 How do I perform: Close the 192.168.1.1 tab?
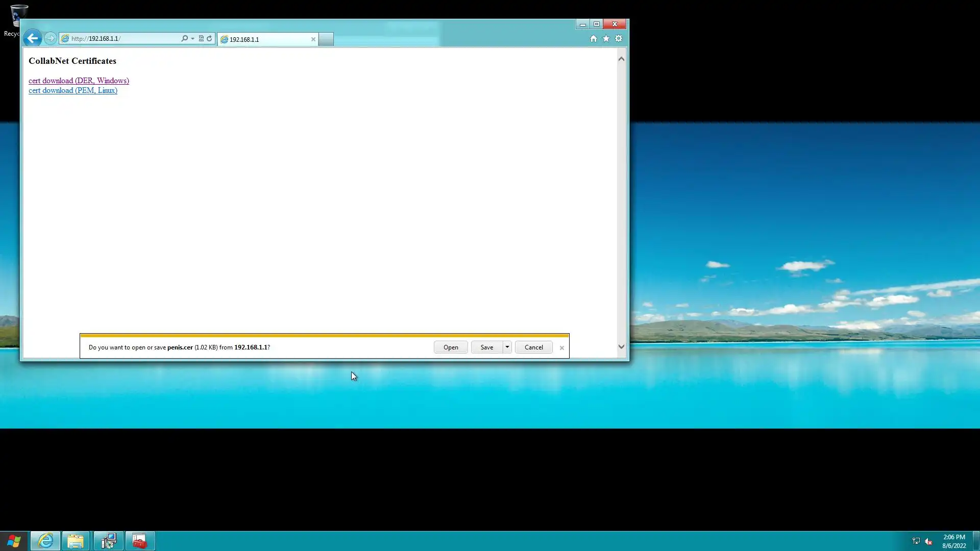(313, 39)
